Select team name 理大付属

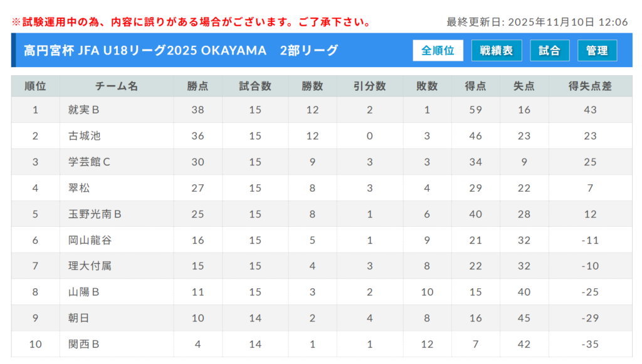click(90, 266)
